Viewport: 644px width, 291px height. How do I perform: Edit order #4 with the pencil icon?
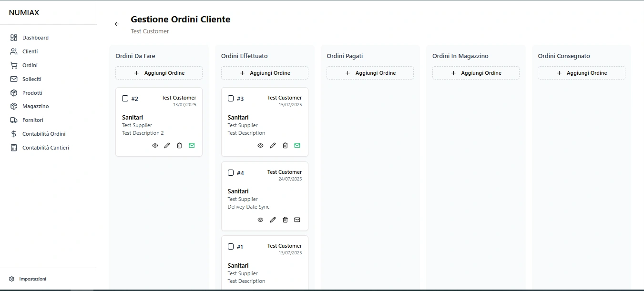coord(273,220)
